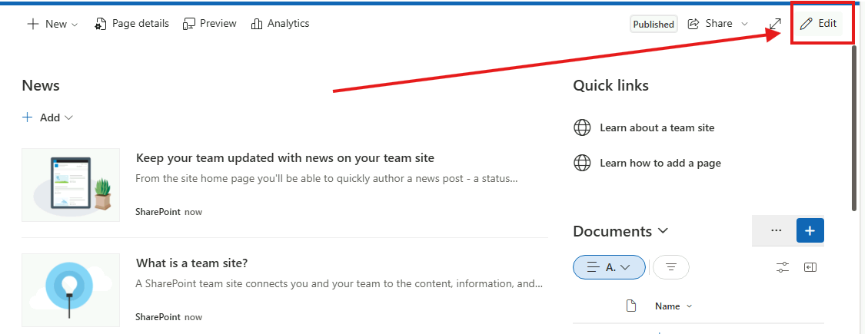Click globe icon beside Learn how to add a page
The image size is (868, 334).
582,163
